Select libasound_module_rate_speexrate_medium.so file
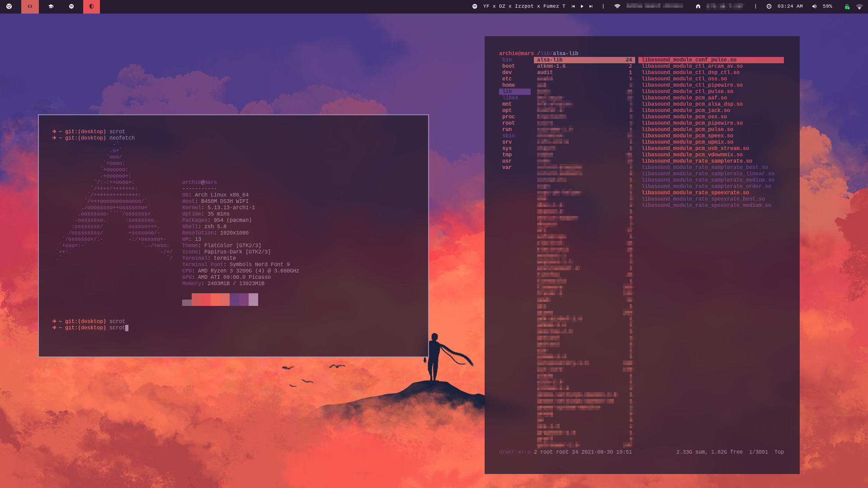The width and height of the screenshot is (868, 488). (707, 205)
